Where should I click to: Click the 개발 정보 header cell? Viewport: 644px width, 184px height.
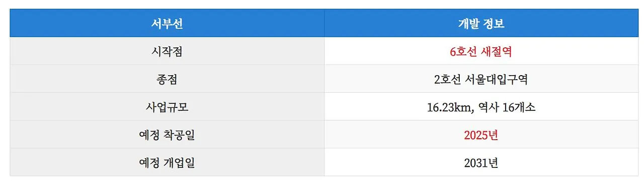click(481, 23)
